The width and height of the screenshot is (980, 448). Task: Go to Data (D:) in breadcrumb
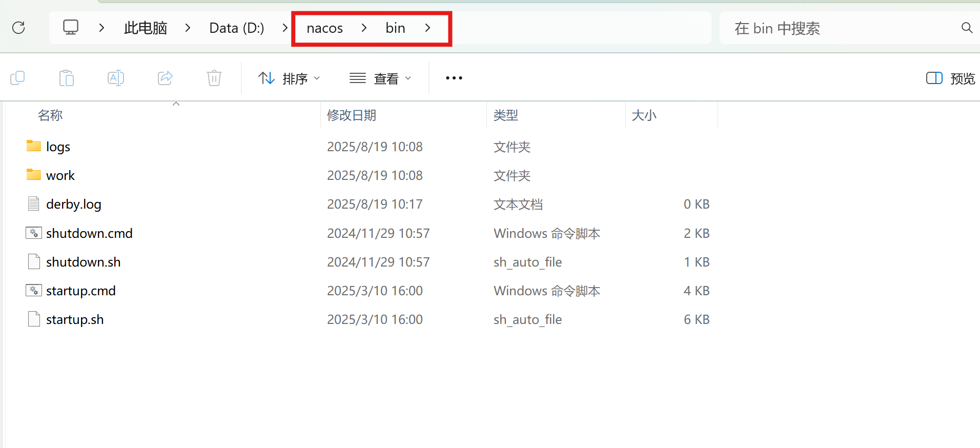point(237,28)
